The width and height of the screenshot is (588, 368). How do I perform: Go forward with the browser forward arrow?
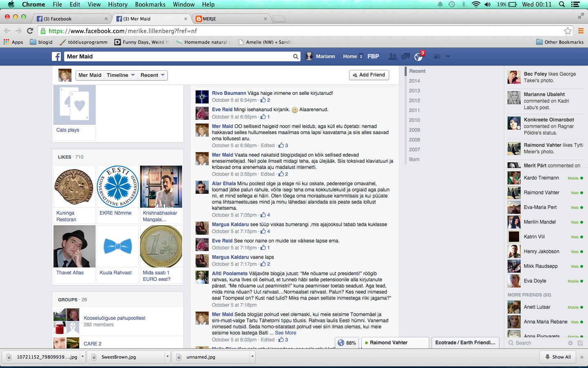click(x=18, y=31)
